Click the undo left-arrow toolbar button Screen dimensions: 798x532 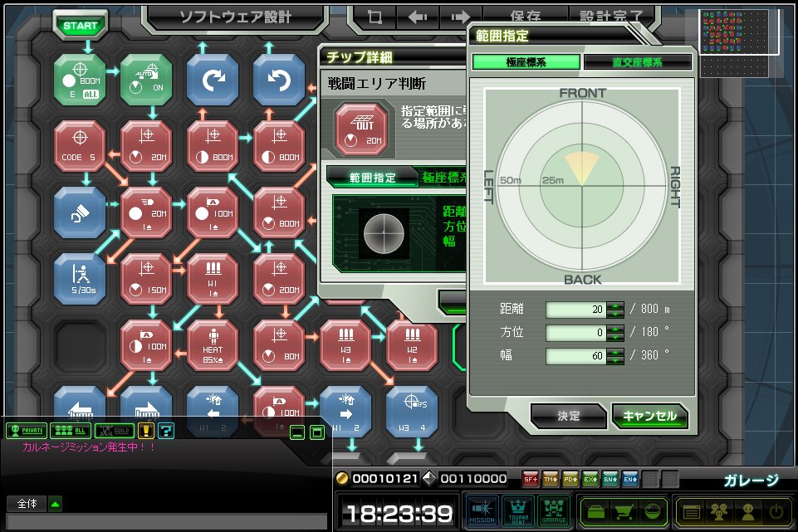click(418, 17)
